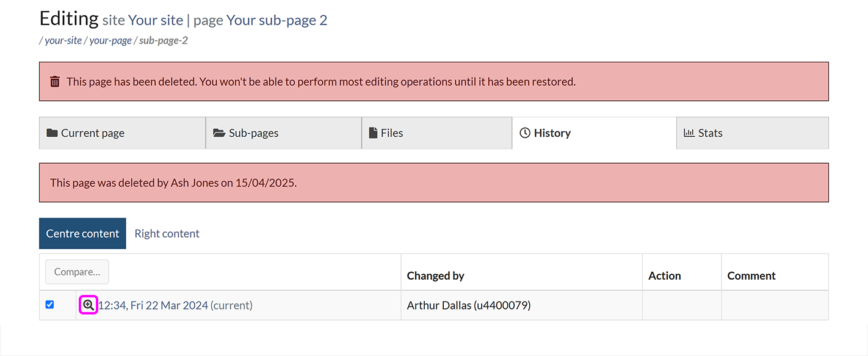Uncheck the 22 Mar 2024 revision checkbox
868x356 pixels.
[50, 305]
